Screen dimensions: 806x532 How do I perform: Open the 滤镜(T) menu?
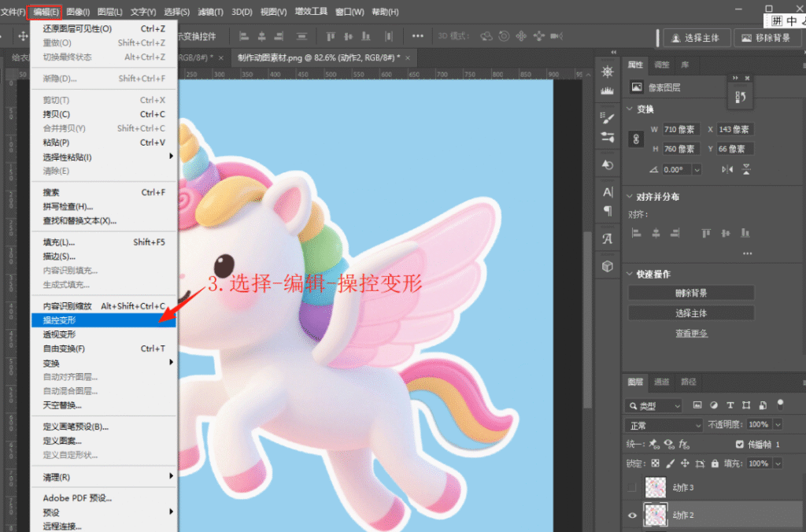[210, 11]
